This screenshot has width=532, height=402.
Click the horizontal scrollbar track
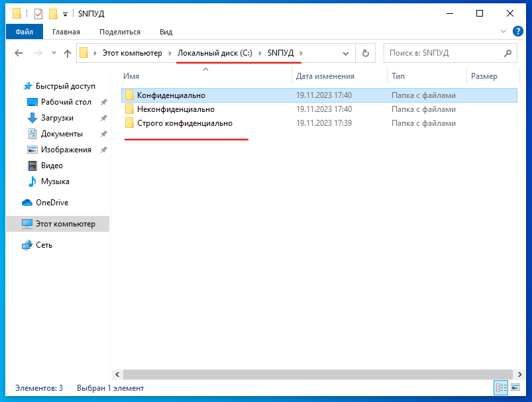coord(318,375)
